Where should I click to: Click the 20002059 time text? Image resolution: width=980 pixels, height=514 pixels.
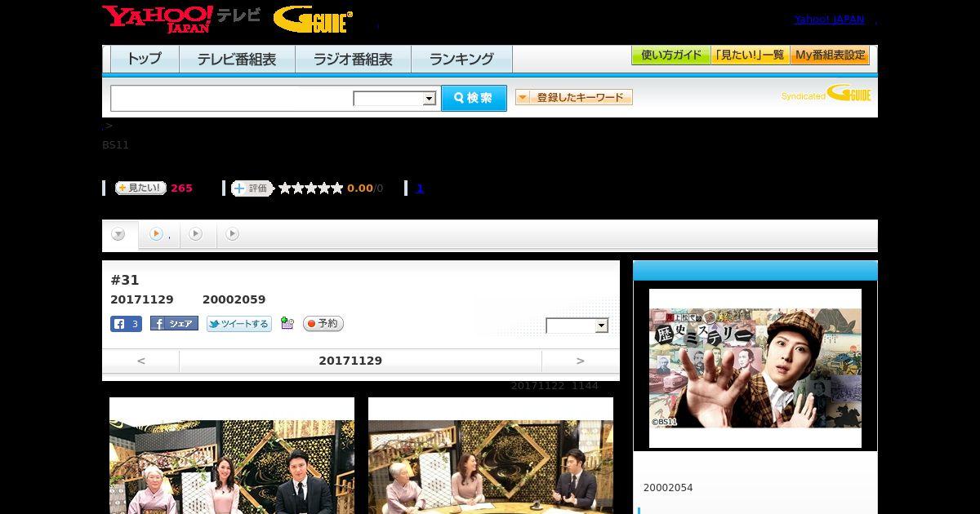tap(234, 299)
